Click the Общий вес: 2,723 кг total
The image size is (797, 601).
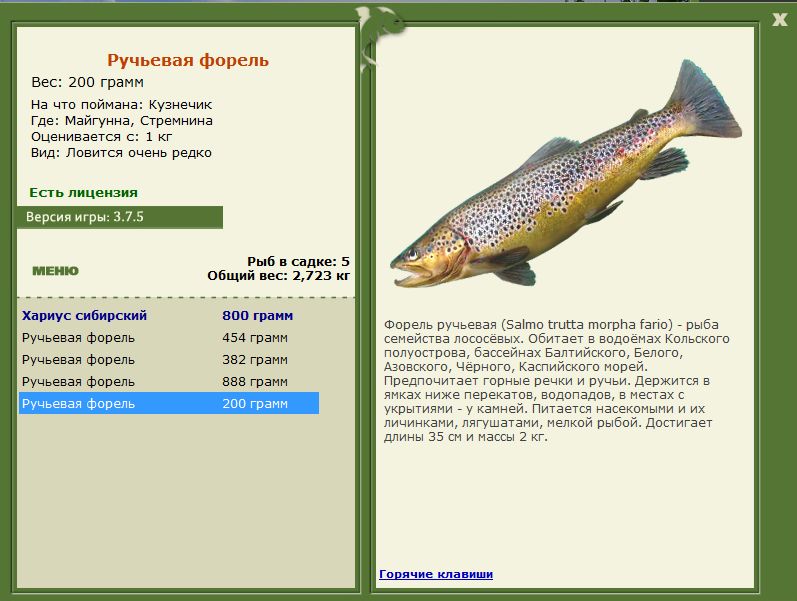279,276
